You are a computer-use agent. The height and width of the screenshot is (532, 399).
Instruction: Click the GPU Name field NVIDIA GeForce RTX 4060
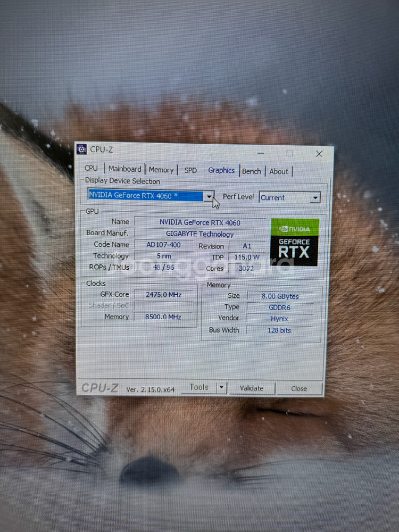tap(200, 222)
